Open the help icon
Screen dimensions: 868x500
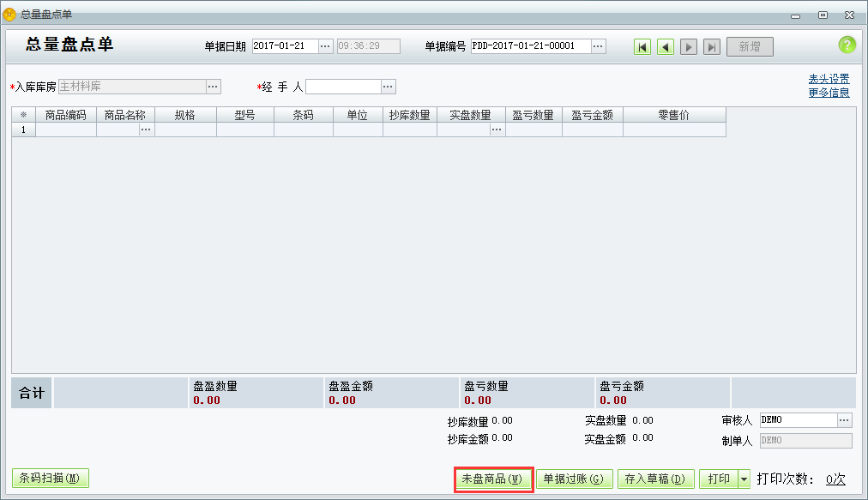(847, 45)
